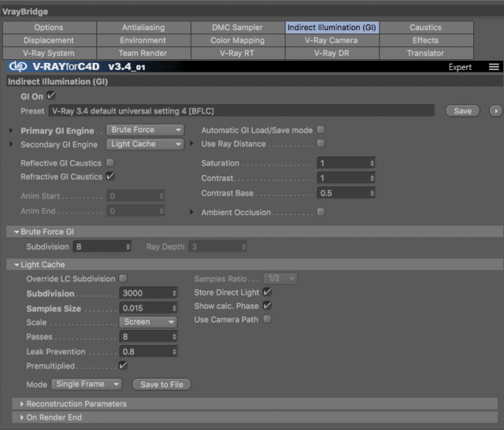The height and width of the screenshot is (430, 504).
Task: Click Brute Force Subdivision stepper arrows
Action: click(x=128, y=247)
